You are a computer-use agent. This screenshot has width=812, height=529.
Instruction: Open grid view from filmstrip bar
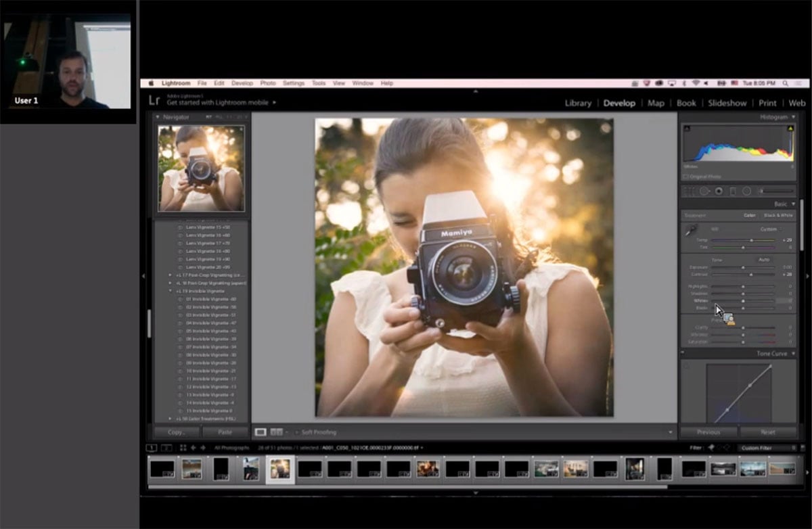[x=183, y=448]
